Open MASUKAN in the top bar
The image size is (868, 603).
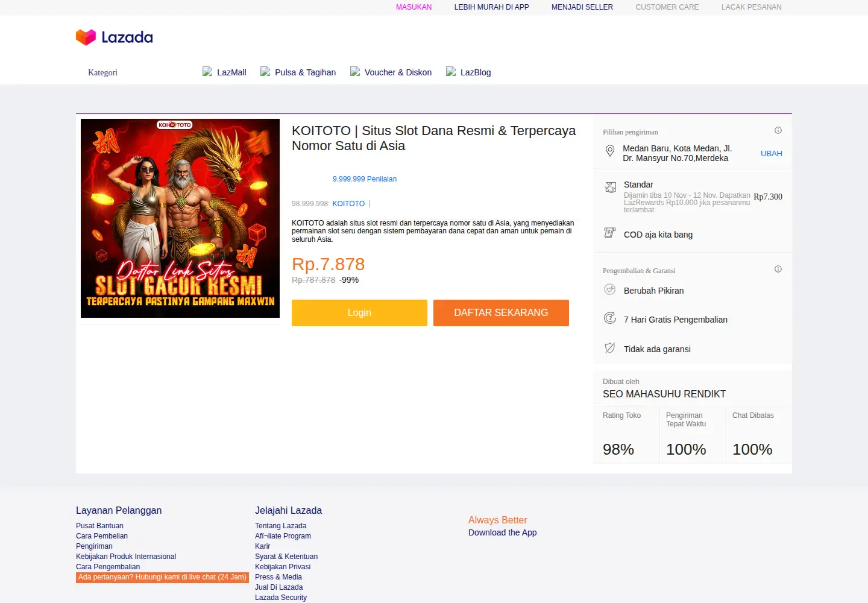click(x=414, y=7)
